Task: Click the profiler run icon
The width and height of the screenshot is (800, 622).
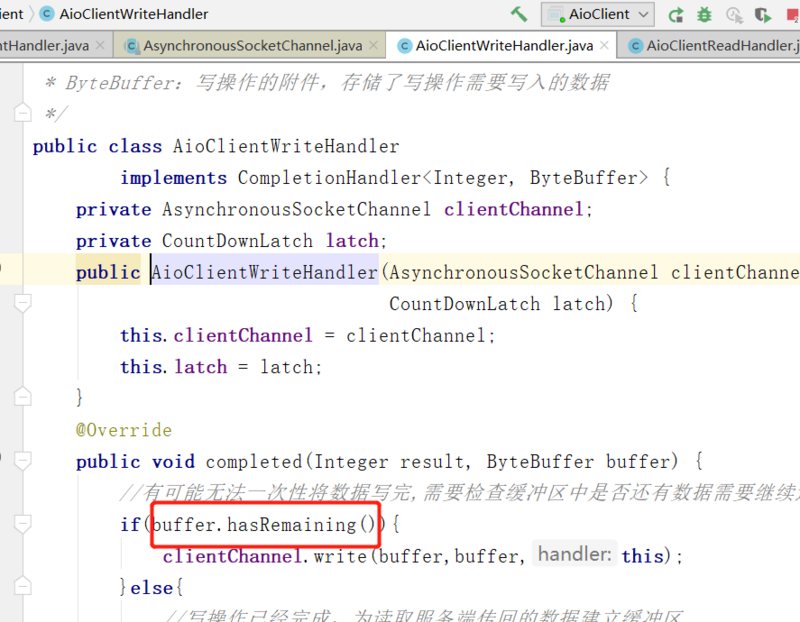Action: (734, 15)
